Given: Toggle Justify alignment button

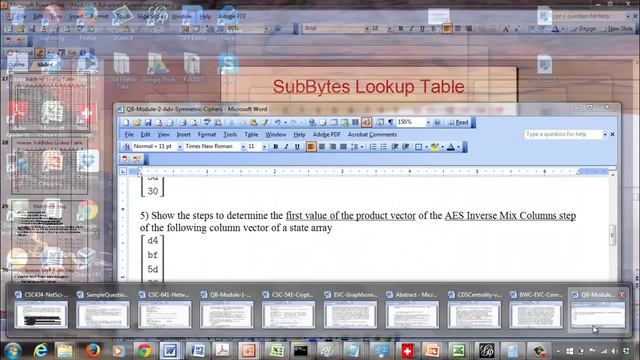Looking at the screenshot, I should pos(343,147).
